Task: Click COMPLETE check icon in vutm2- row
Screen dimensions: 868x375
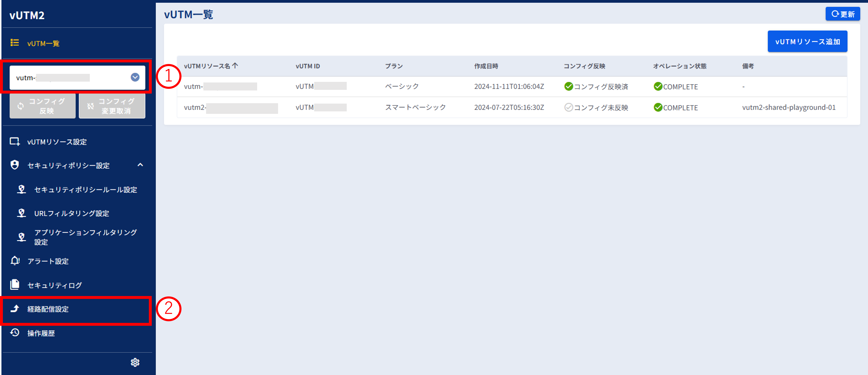Action: 658,107
